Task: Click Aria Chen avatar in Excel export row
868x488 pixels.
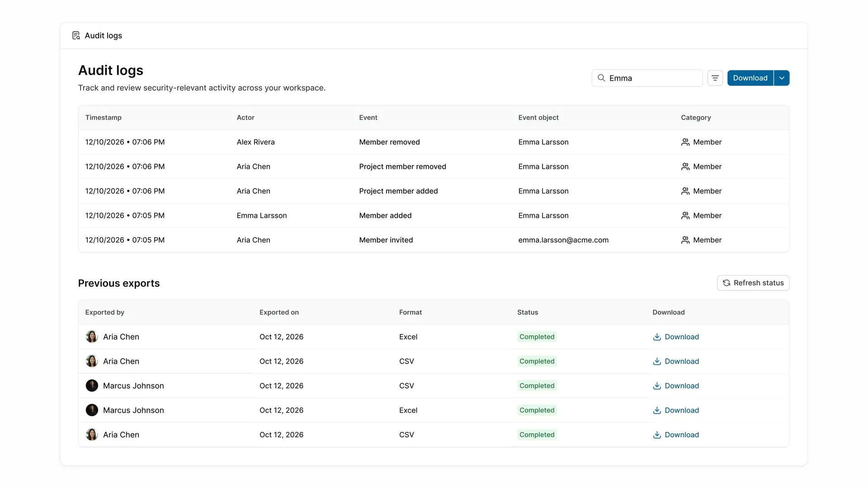Action: pos(92,337)
